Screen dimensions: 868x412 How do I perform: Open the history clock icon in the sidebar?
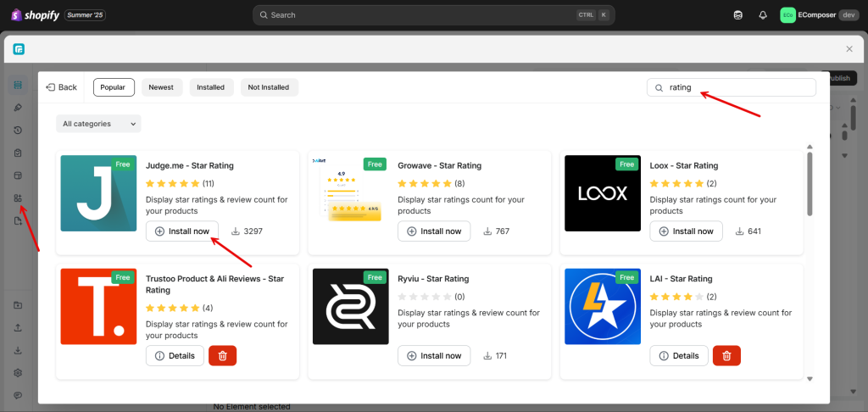click(x=18, y=131)
